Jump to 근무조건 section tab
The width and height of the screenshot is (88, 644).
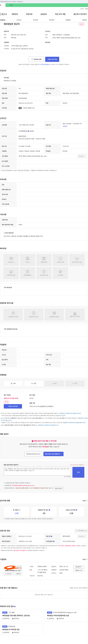pyautogui.click(x=19, y=20)
